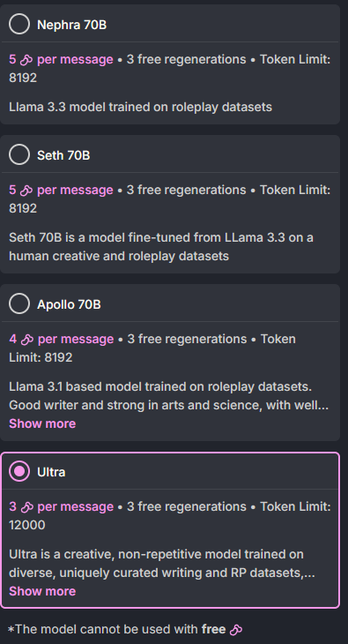Viewport: 348px width, 644px height.
Task: Click the token icon in the Ultra price
Action: pyautogui.click(x=27, y=507)
